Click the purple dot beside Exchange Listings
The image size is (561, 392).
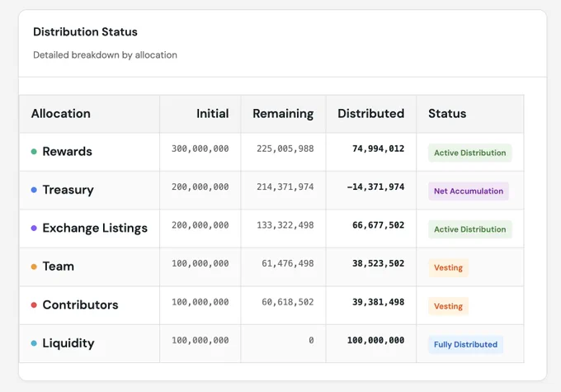coord(34,228)
